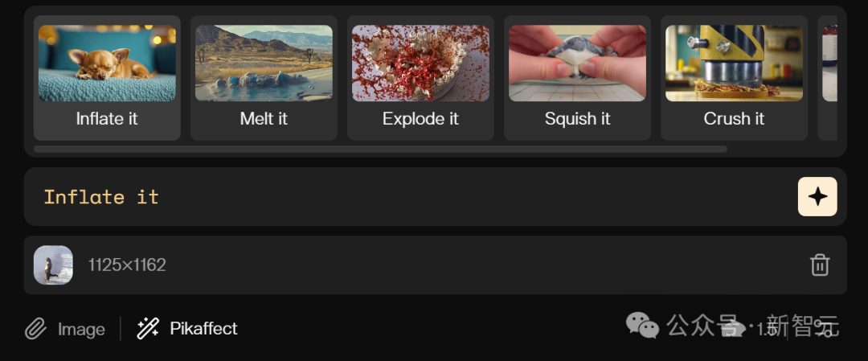Open the 1.5 model version selector
This screenshot has height=361, width=868.
pos(748,330)
